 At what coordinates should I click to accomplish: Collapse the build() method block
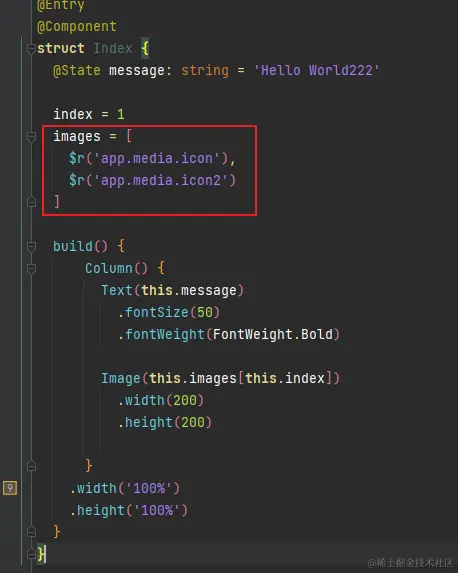click(31, 247)
